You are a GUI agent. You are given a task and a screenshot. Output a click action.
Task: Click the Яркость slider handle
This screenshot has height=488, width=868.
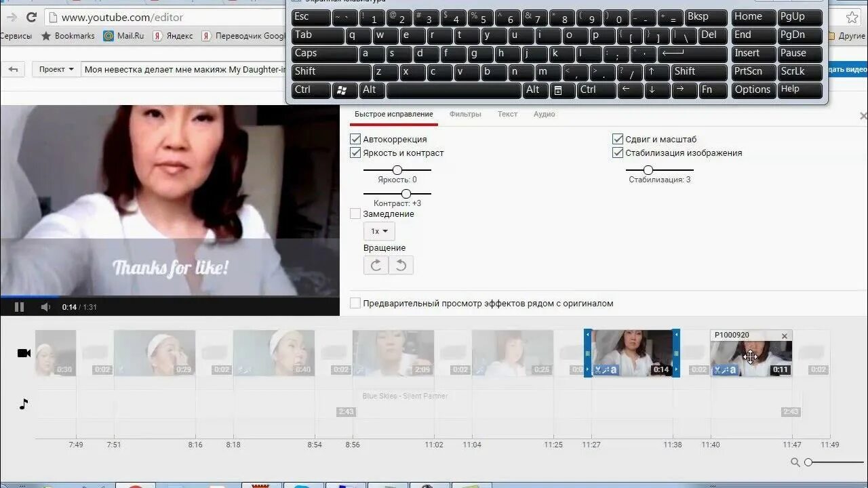pos(397,170)
